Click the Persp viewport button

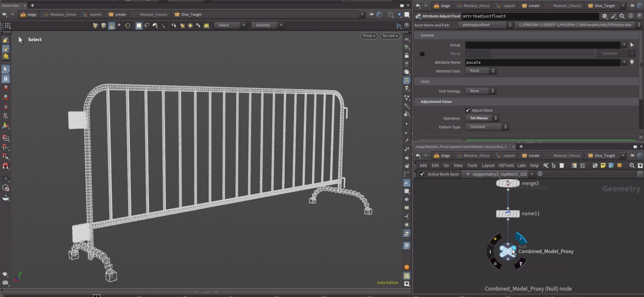point(369,36)
